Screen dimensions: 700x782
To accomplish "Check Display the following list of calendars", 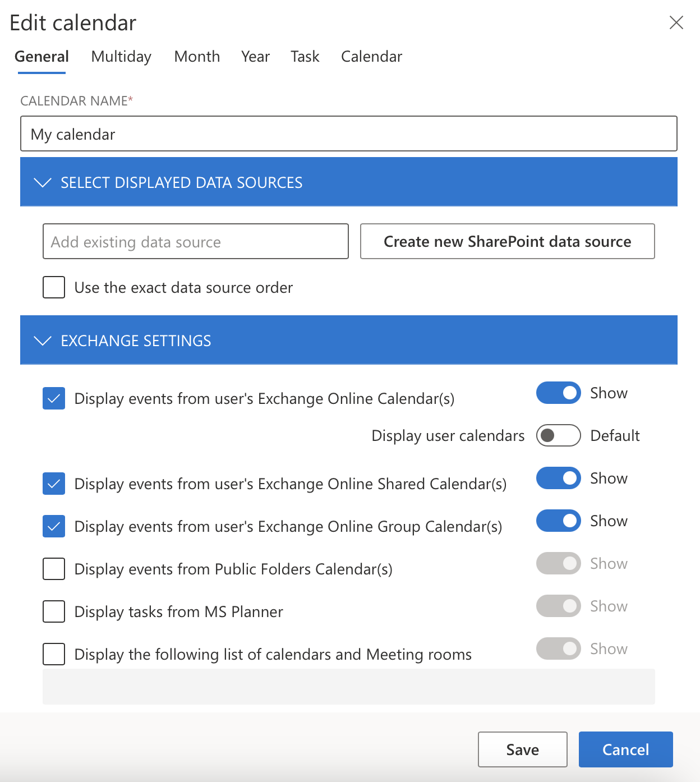I will coord(53,654).
